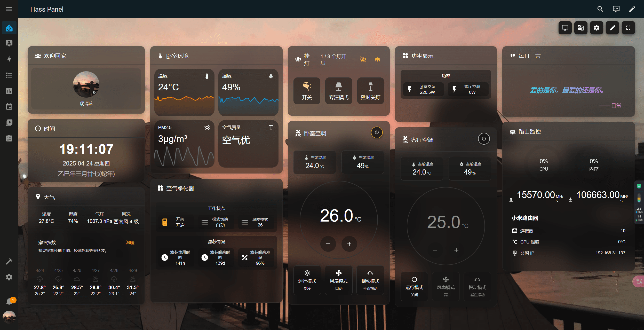The image size is (644, 330).
Task: Open the History chart sidebar item
Action: pos(9,91)
